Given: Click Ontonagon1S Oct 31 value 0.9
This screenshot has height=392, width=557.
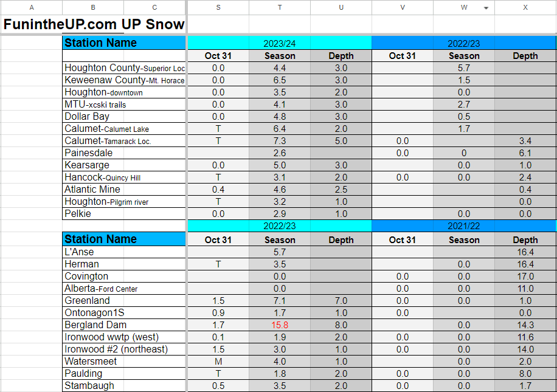Looking at the screenshot, I should point(218,312).
